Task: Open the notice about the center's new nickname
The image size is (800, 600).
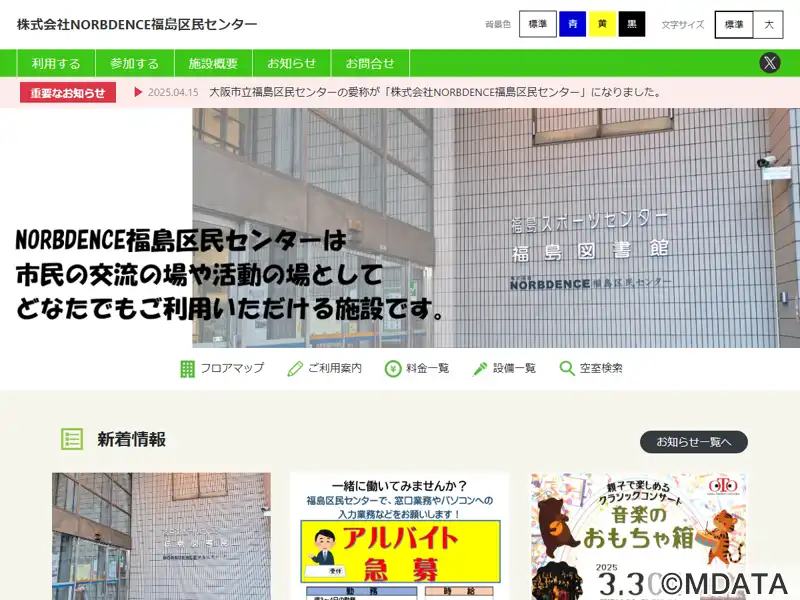Action: pyautogui.click(x=436, y=92)
